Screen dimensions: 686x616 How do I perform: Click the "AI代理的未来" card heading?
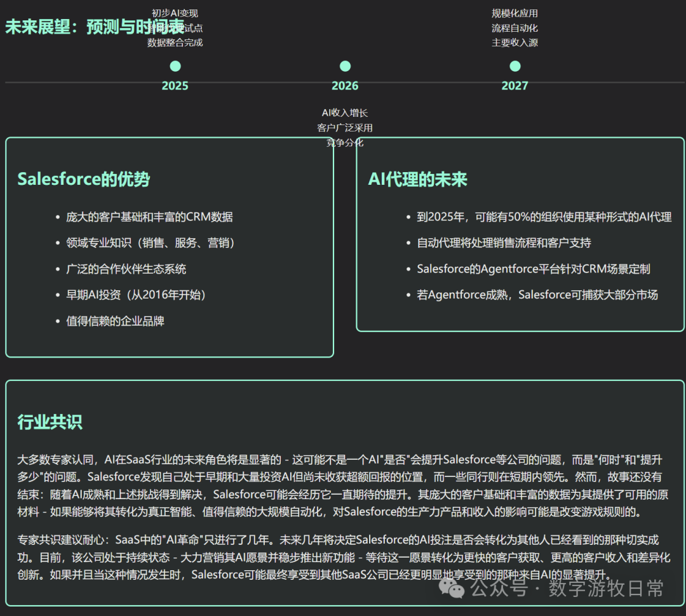[418, 180]
